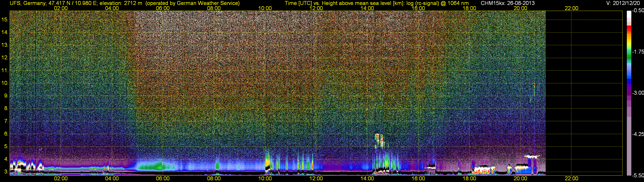The height and width of the screenshot is (182, 644).
Task: Select "(operated by German Weather Service)" text
Action: [193, 3]
